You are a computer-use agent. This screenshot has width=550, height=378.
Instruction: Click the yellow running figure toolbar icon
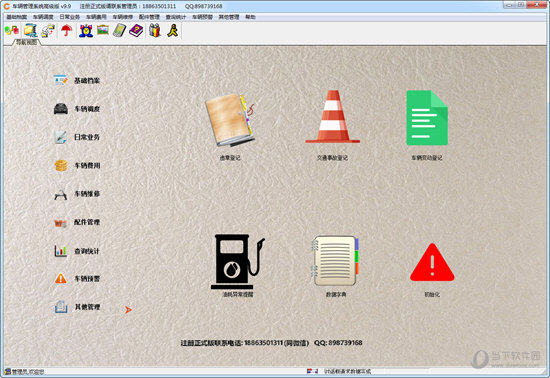[173, 31]
